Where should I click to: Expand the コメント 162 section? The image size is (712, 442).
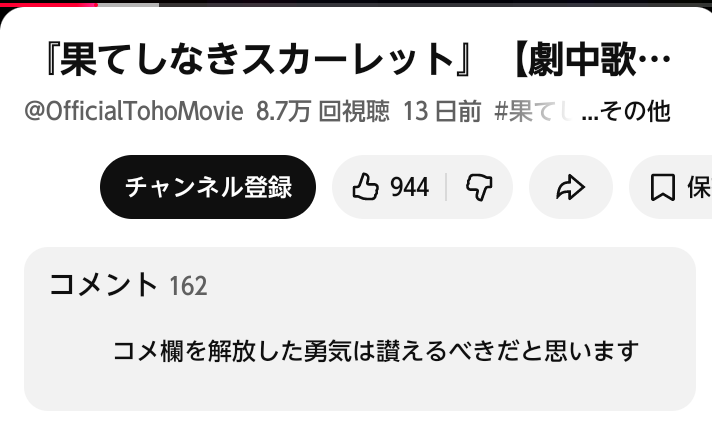(x=360, y=329)
